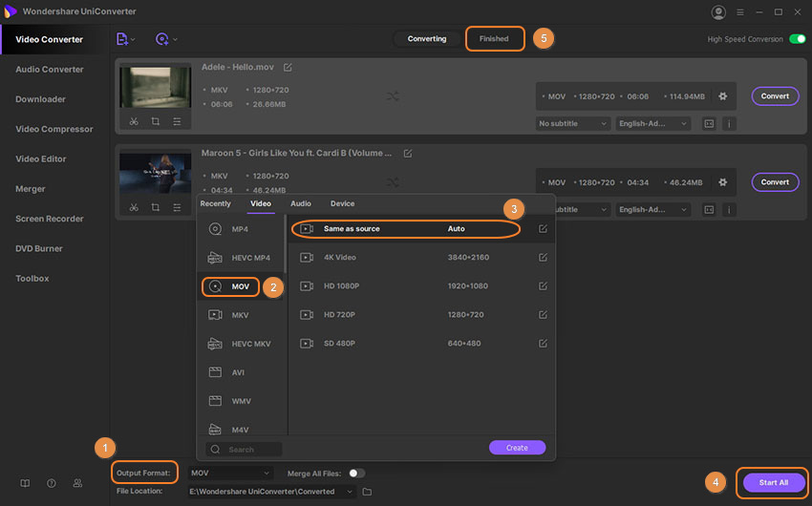Click trim scissors icon for Maroon 5 video
812x506 pixels.
[134, 207]
